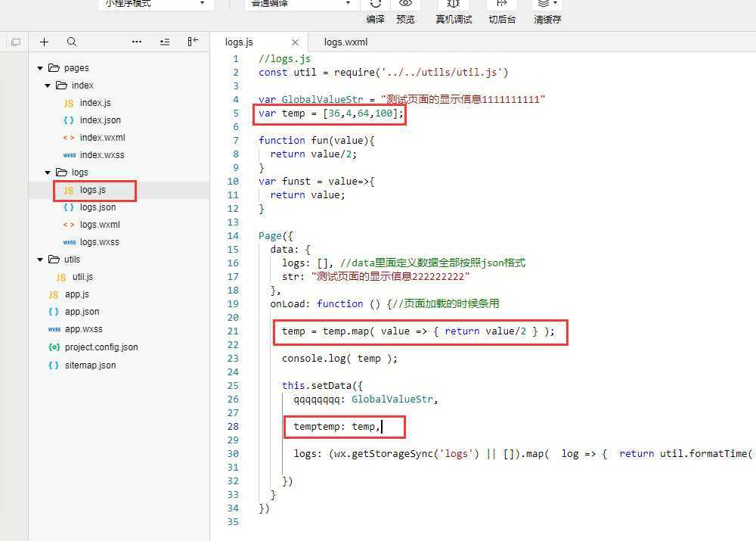Image resolution: width=756 pixels, height=541 pixels.
Task: Click the add new file plus icon
Action: pyautogui.click(x=44, y=42)
